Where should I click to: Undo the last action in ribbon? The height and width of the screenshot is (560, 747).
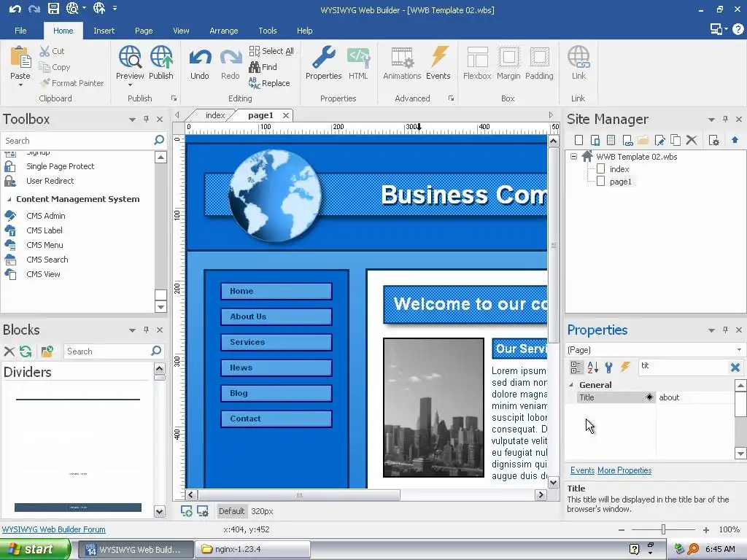point(200,63)
